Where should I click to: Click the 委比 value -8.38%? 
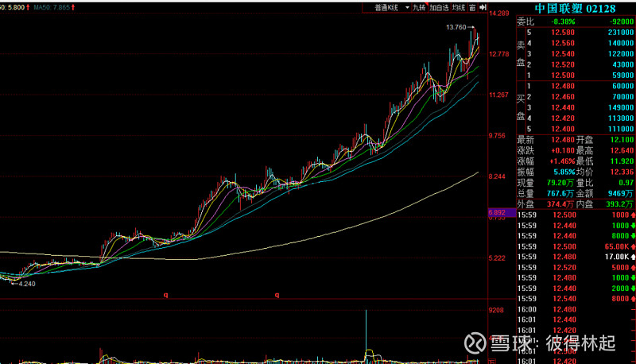click(563, 22)
